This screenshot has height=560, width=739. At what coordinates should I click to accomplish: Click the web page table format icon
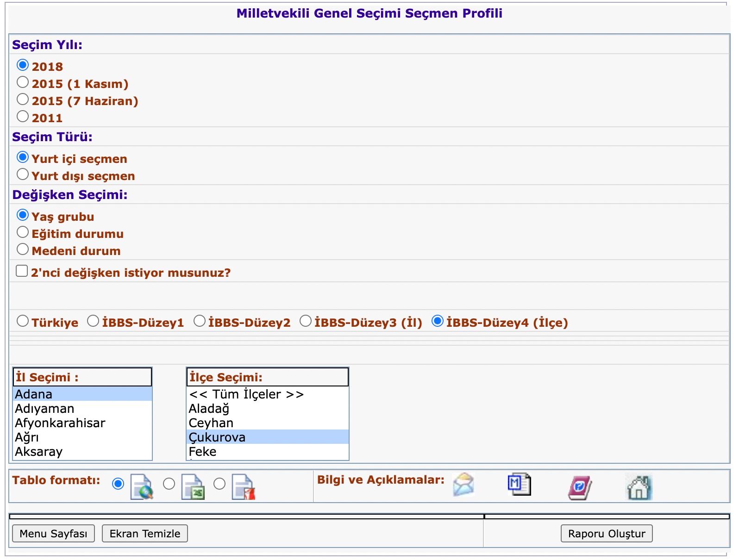[x=142, y=486]
